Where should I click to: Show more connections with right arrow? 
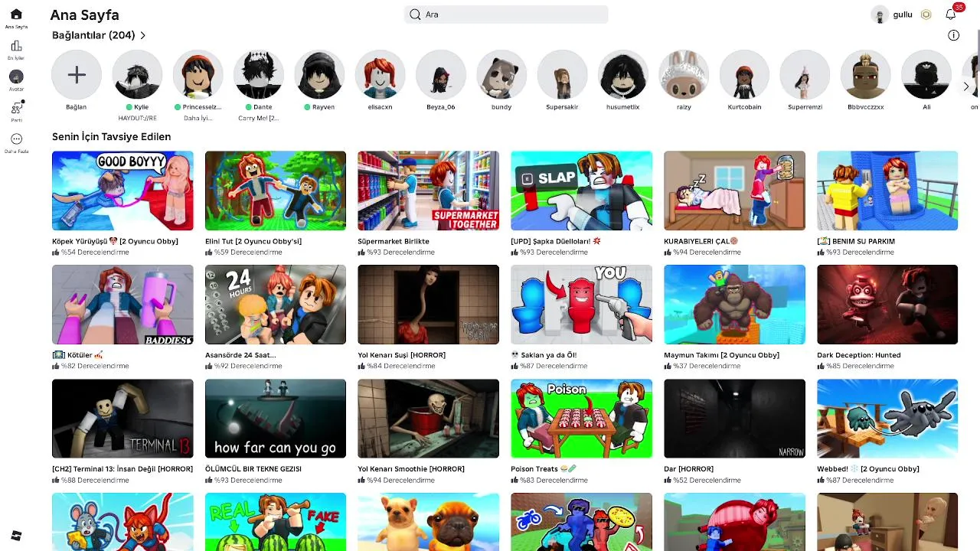click(966, 86)
